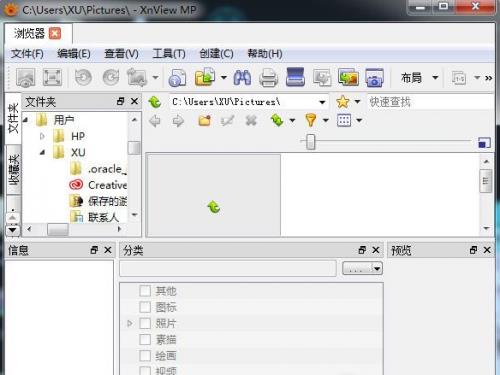This screenshot has height=375, width=500.
Task: Click the screen capture camera icon
Action: click(374, 78)
